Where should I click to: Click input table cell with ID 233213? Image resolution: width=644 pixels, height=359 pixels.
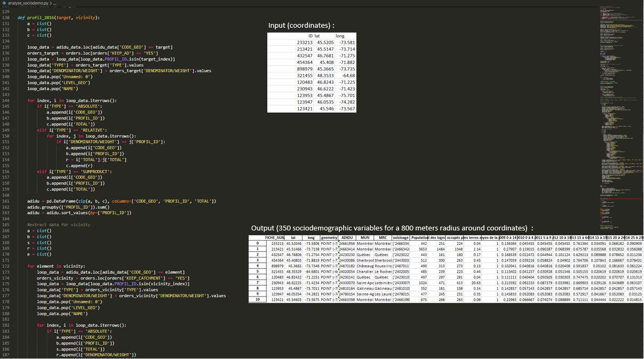(304, 43)
